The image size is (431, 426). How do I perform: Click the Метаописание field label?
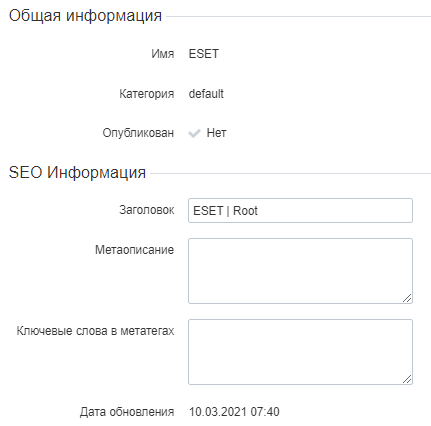tap(134, 250)
